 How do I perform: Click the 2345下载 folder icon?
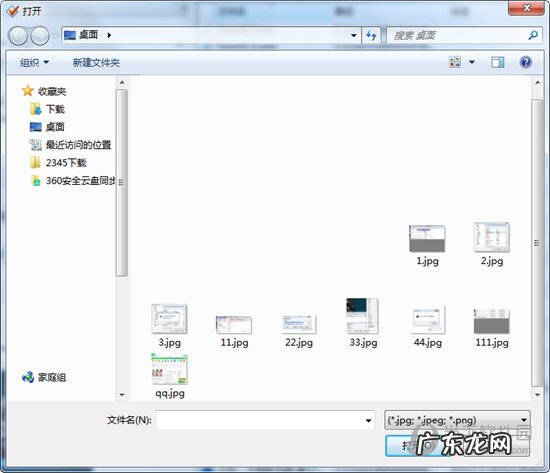click(35, 162)
